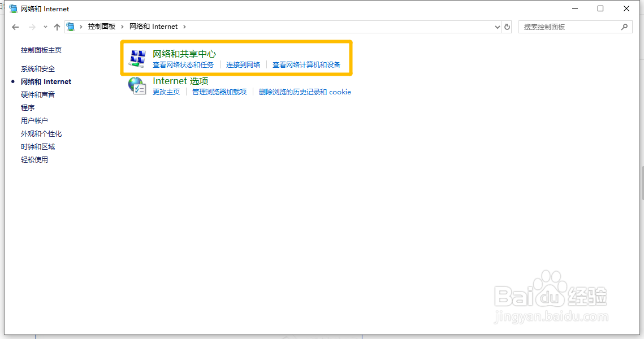Open 轻松使用 category in sidebar
The height and width of the screenshot is (339, 644).
pyautogui.click(x=34, y=160)
